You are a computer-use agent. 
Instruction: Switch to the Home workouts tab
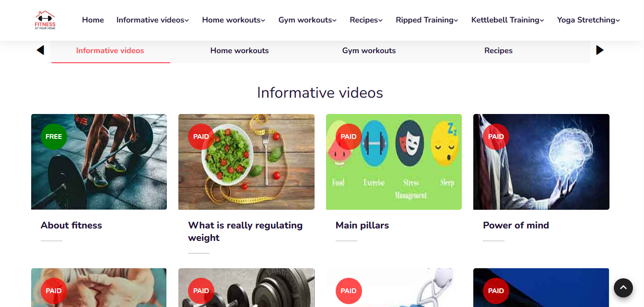240,51
